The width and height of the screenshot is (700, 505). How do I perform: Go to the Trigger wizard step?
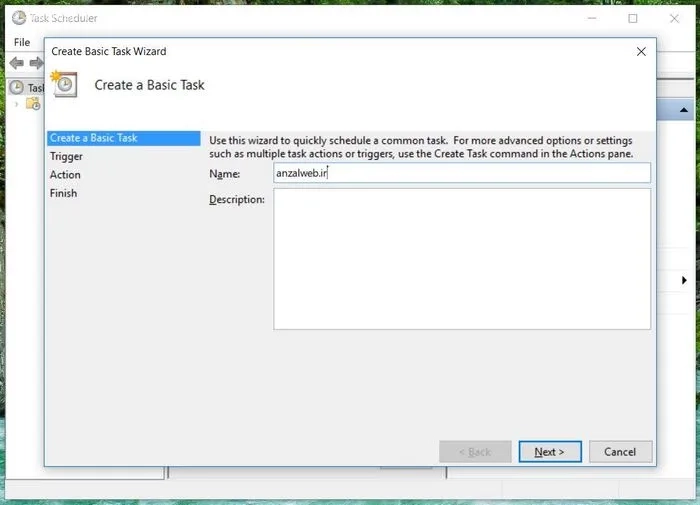coord(66,156)
